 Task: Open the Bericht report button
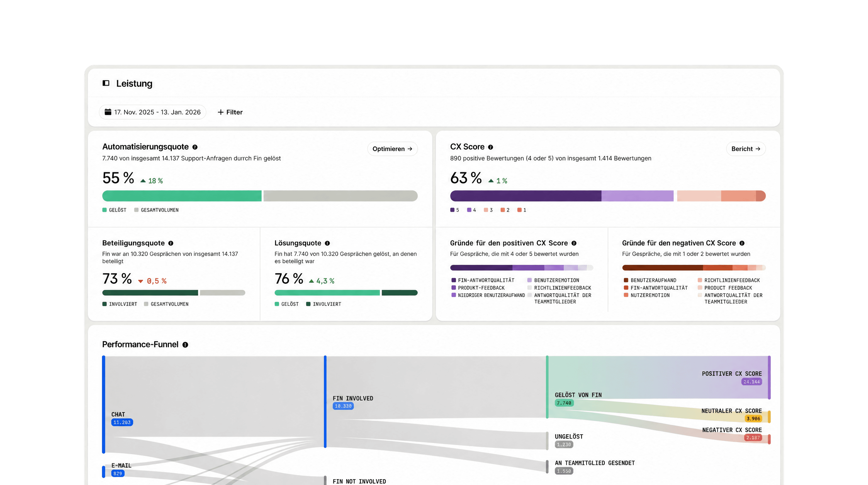click(x=746, y=149)
